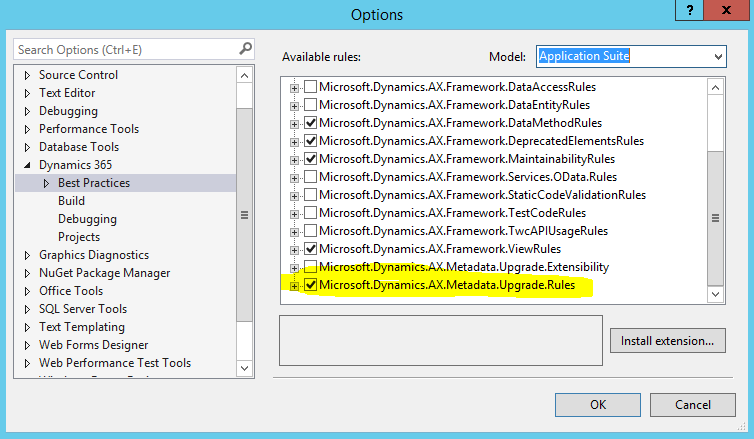Image resolution: width=754 pixels, height=439 pixels.
Task: Focus the Search Options field
Action: pyautogui.click(x=126, y=50)
